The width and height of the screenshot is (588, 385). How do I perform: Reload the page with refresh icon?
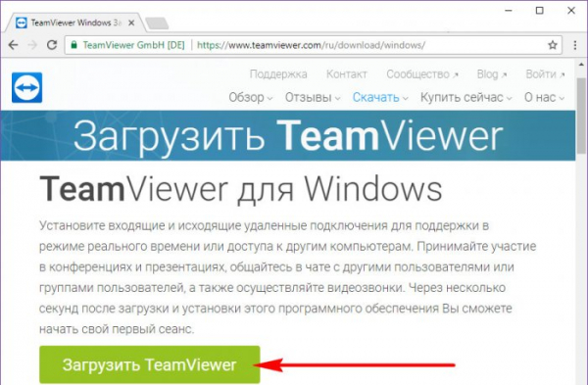pyautogui.click(x=52, y=45)
